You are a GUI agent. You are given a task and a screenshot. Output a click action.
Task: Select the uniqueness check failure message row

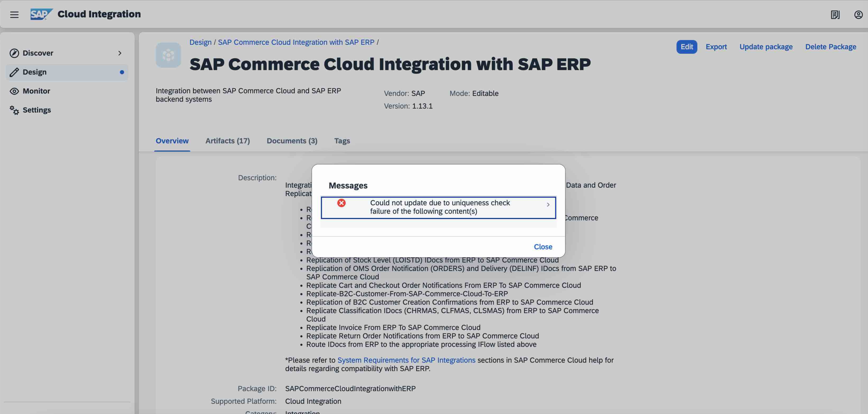(438, 207)
